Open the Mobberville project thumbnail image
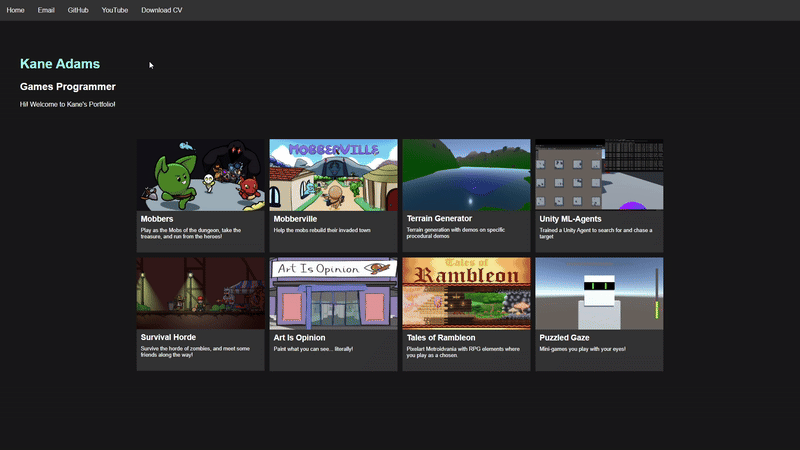The height and width of the screenshot is (450, 800). (333, 174)
